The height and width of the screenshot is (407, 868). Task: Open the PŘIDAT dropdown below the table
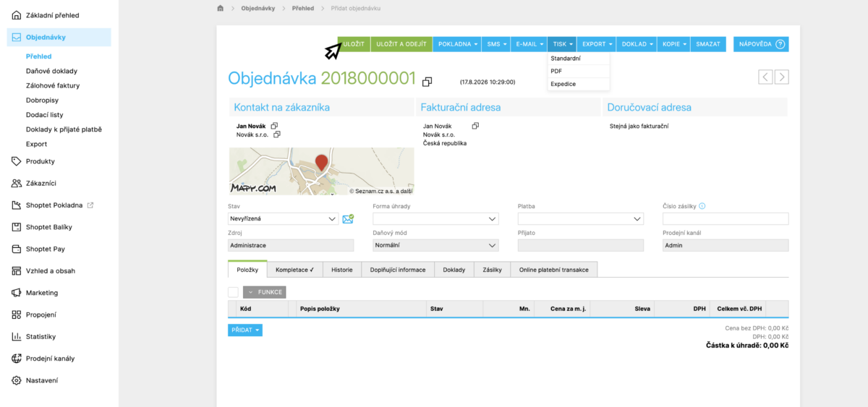245,330
